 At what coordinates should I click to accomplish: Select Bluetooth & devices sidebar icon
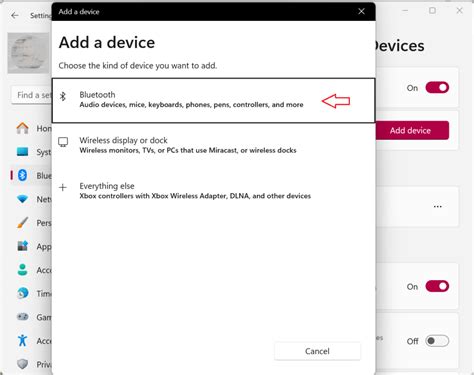coord(22,175)
